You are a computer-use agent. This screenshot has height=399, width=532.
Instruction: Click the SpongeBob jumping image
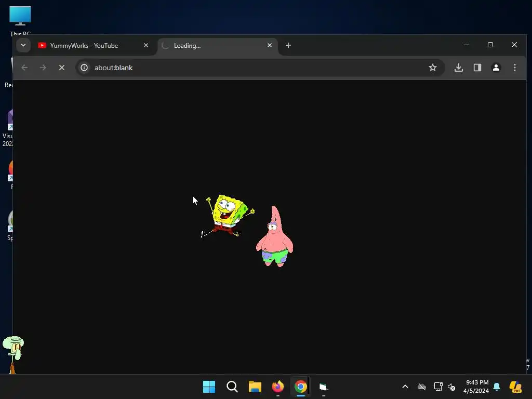(228, 216)
